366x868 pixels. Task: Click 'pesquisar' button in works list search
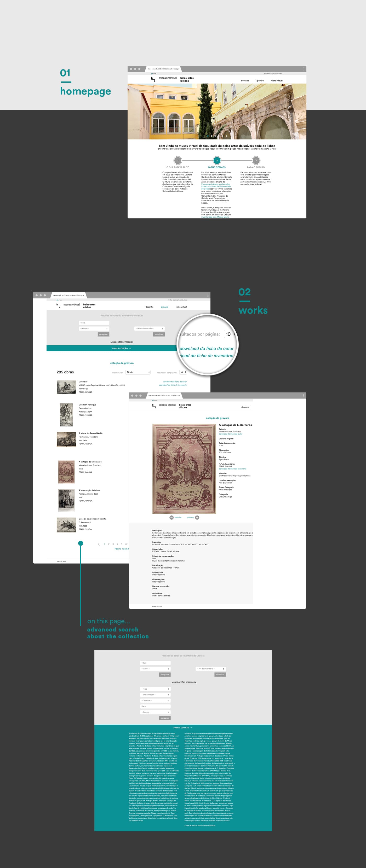point(103,334)
